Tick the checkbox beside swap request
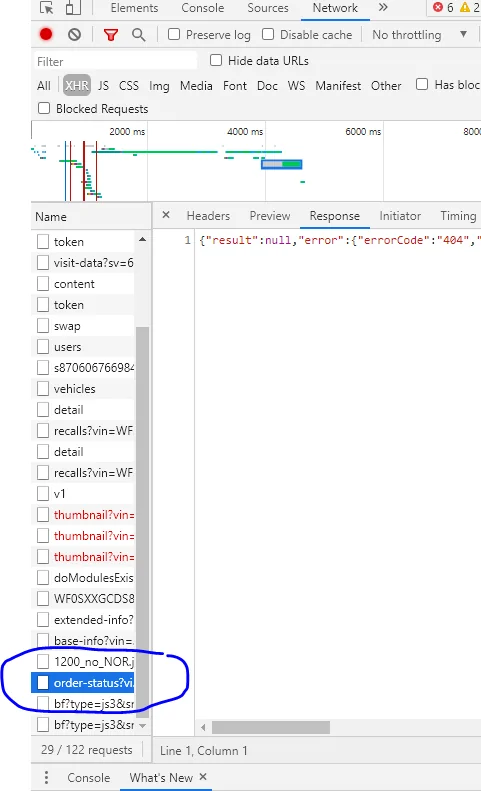Screen dimensions: 481x791 (43, 326)
